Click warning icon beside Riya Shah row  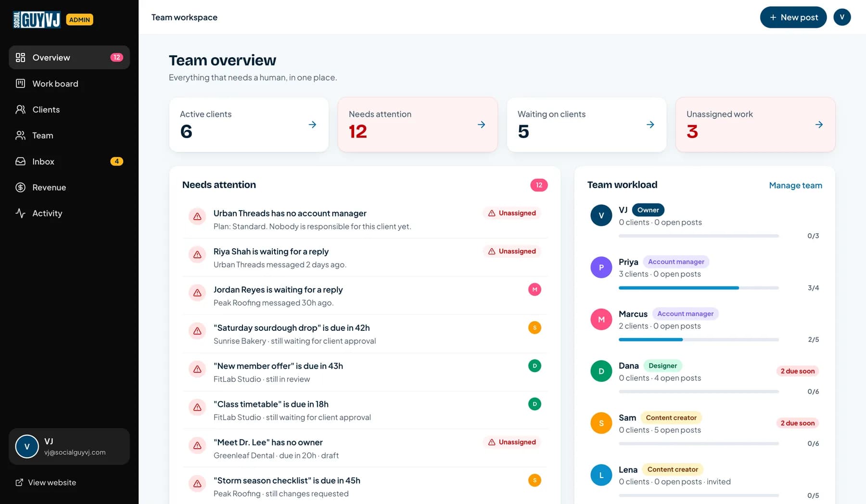coord(197,255)
